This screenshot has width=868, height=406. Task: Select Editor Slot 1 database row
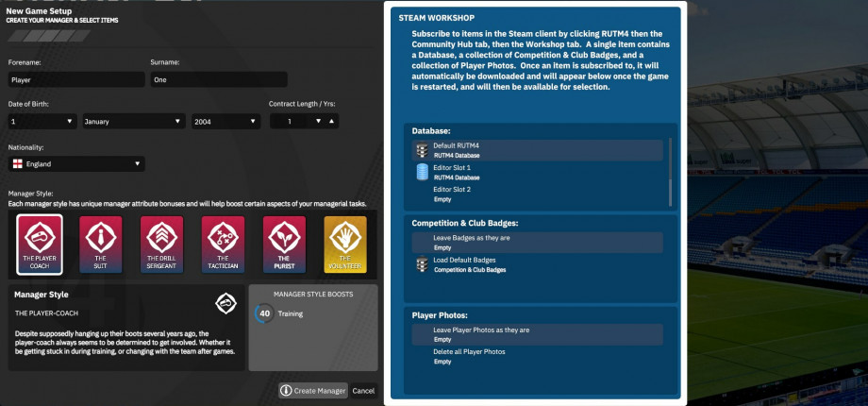tap(537, 172)
